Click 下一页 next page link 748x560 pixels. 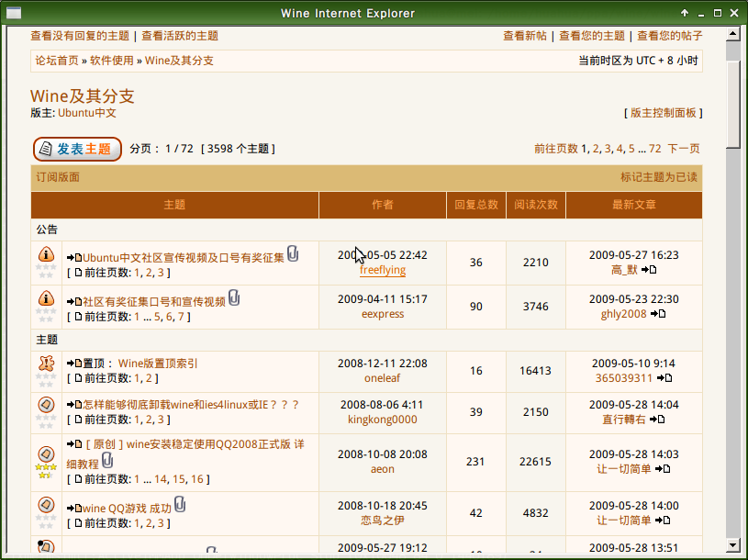click(x=683, y=149)
